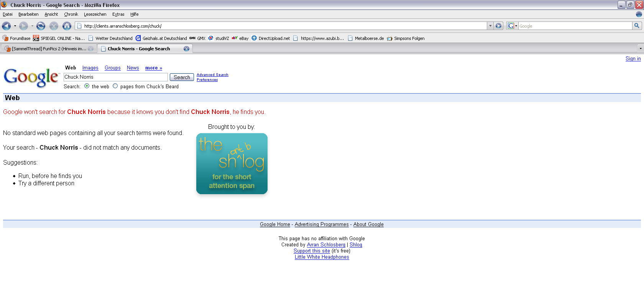Open Wetter Deutschland bookmark
644x302 pixels.
click(x=110, y=38)
